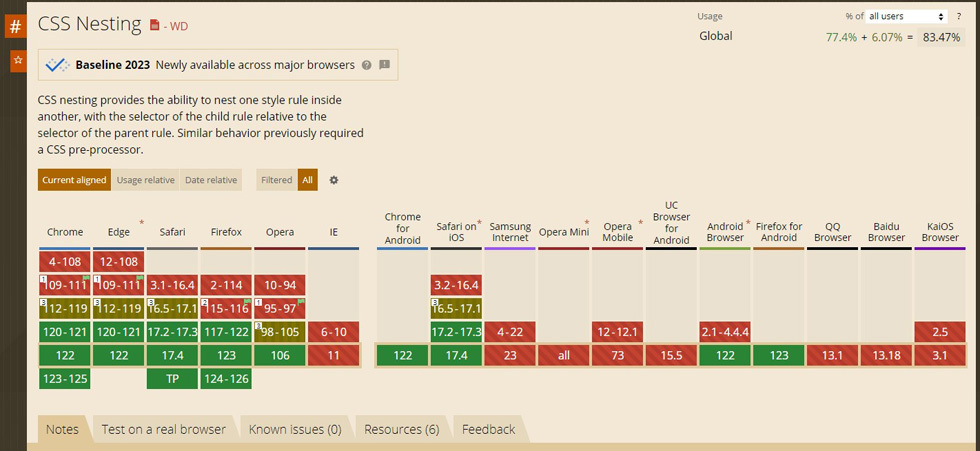The image size is (980, 451).
Task: Select Opera 98-105 cell
Action: click(x=280, y=332)
